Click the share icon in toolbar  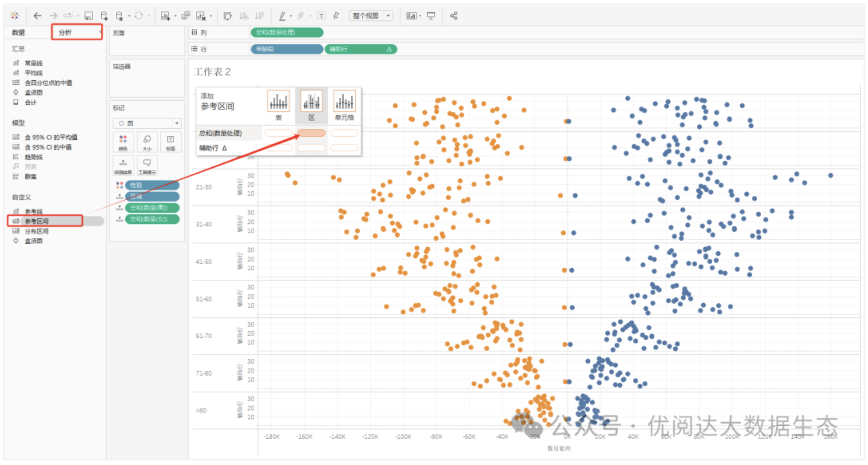(454, 16)
